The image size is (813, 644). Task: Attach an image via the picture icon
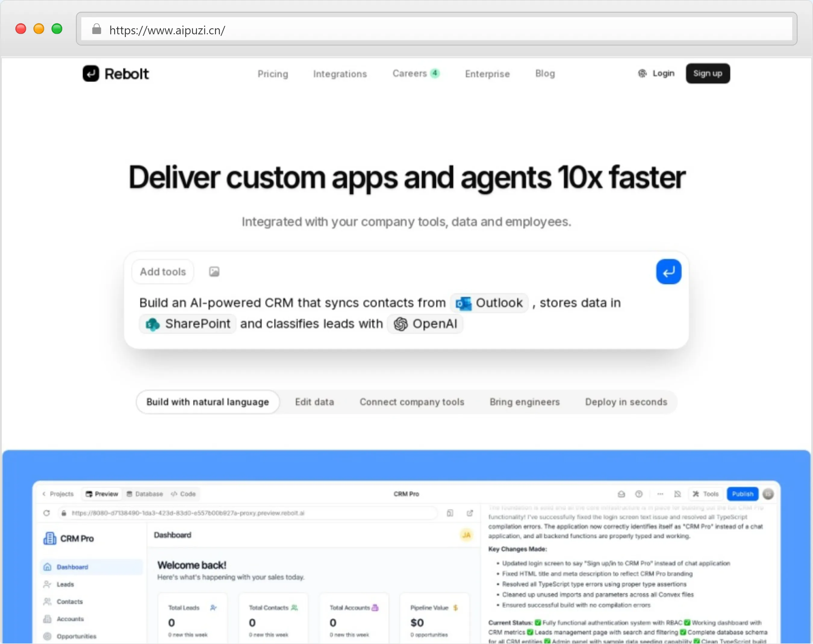click(214, 272)
